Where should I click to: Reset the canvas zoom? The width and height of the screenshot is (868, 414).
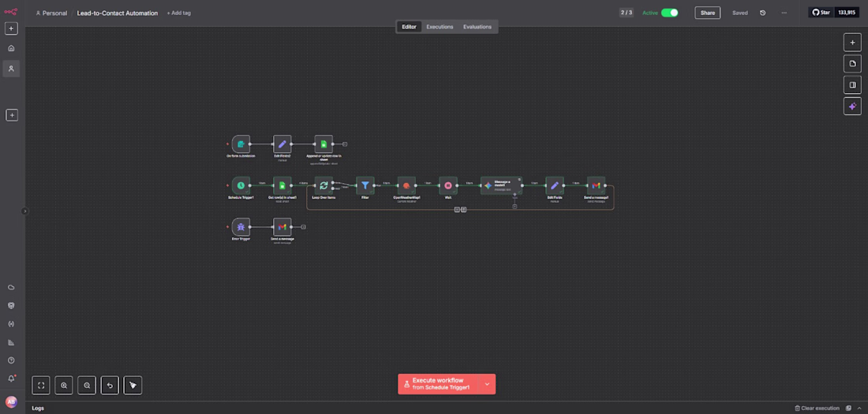(110, 386)
